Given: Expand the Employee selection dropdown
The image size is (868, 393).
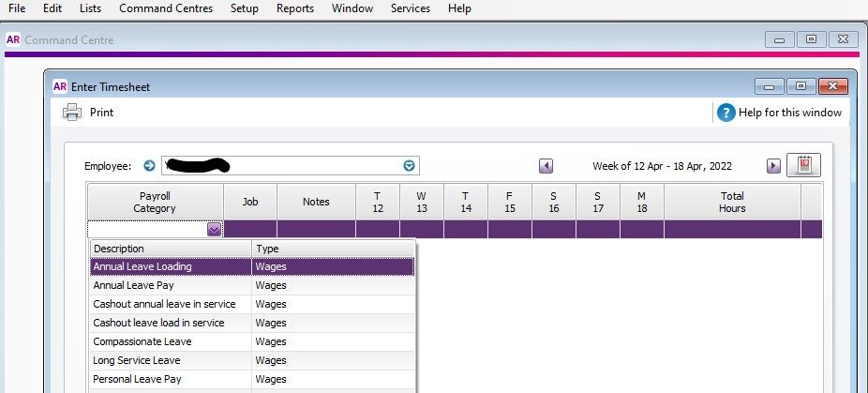Looking at the screenshot, I should click(x=409, y=166).
